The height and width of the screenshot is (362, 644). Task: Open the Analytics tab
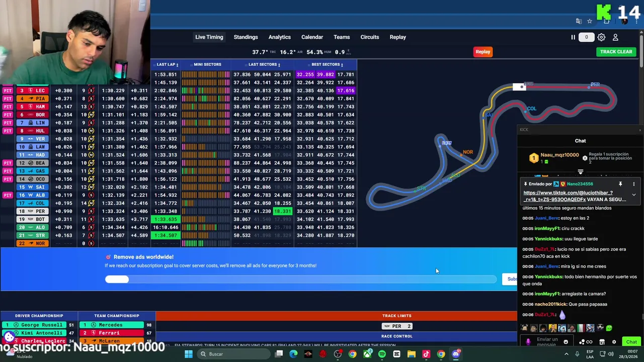coord(279,37)
